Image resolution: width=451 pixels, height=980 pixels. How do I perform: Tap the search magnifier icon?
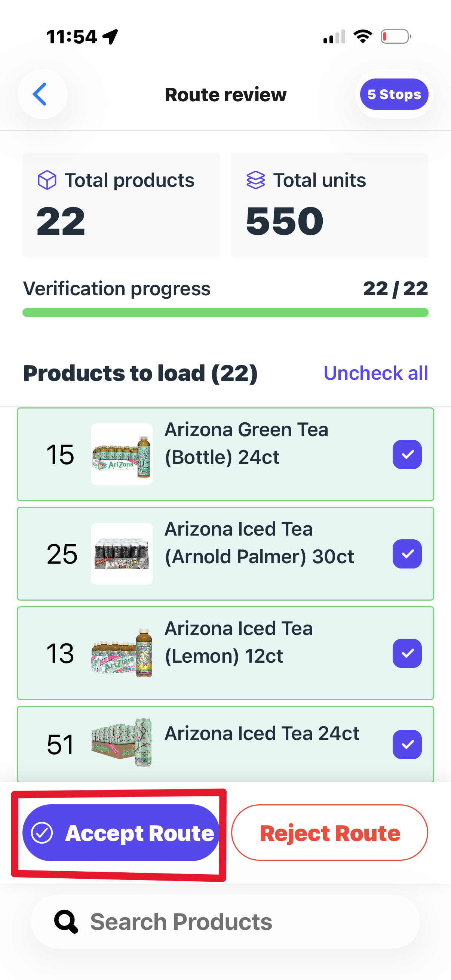tap(66, 921)
